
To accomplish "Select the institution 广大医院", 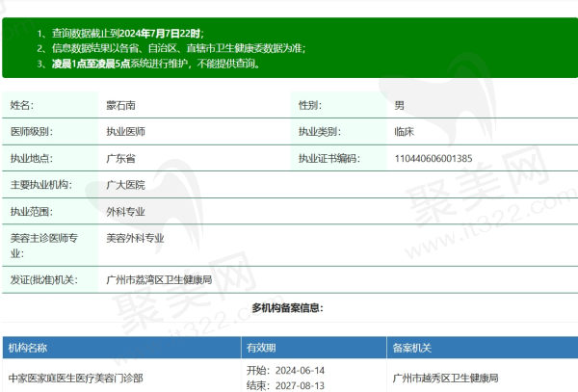I will pos(125,185).
